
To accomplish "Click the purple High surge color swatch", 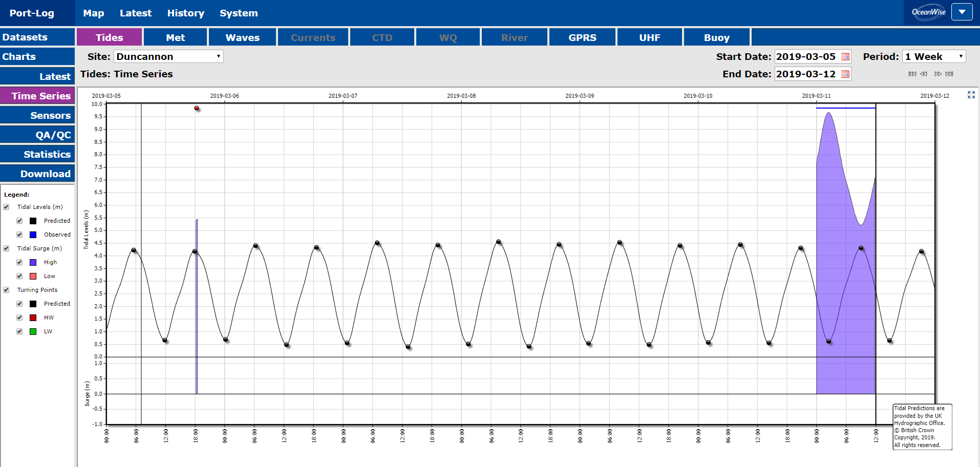I will point(33,262).
